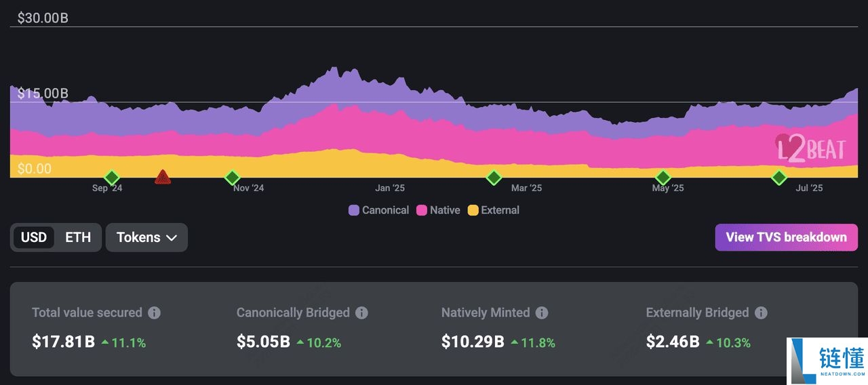Switch chart currency to USD
This screenshot has height=385, width=868.
[34, 237]
